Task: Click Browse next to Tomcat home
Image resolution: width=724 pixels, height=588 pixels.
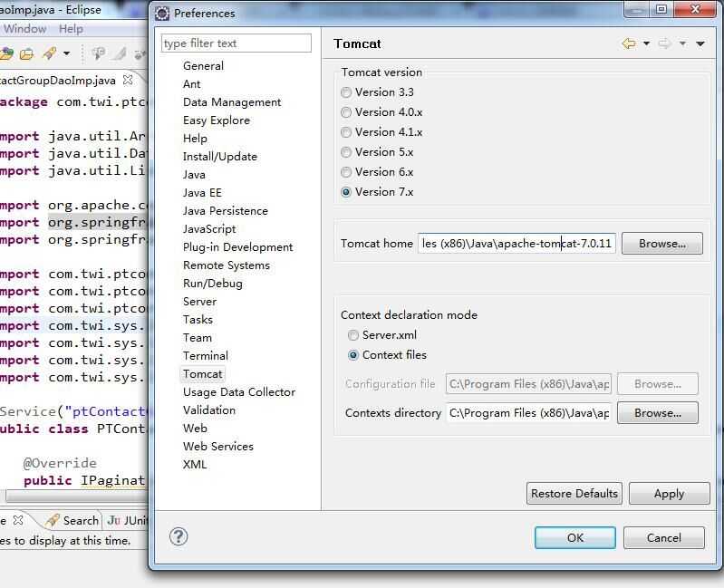Action: point(662,244)
